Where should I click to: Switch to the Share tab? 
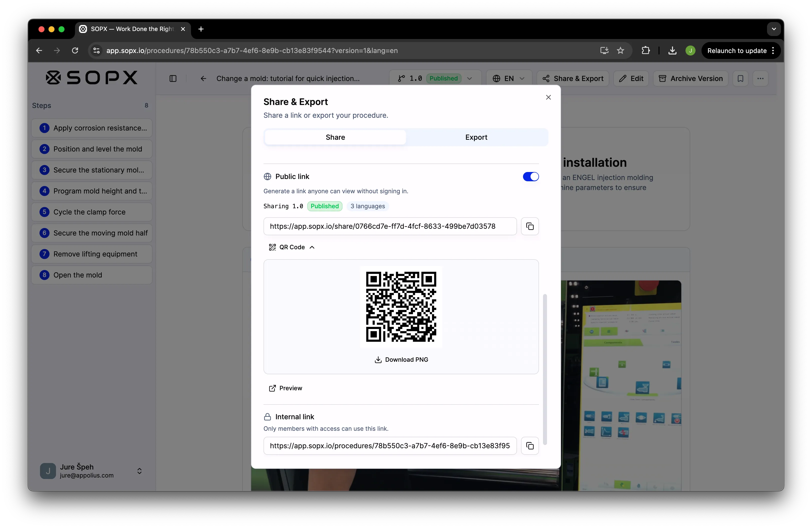pyautogui.click(x=335, y=137)
